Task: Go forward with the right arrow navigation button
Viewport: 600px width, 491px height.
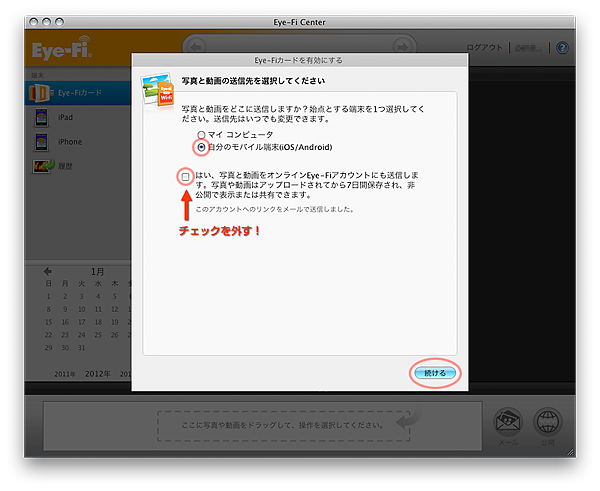Action: pos(401,47)
